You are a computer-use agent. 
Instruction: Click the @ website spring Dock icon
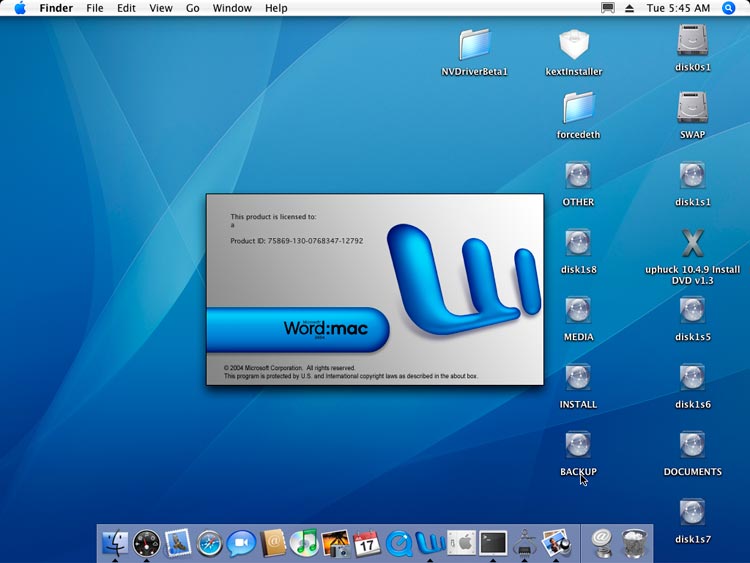(x=602, y=543)
